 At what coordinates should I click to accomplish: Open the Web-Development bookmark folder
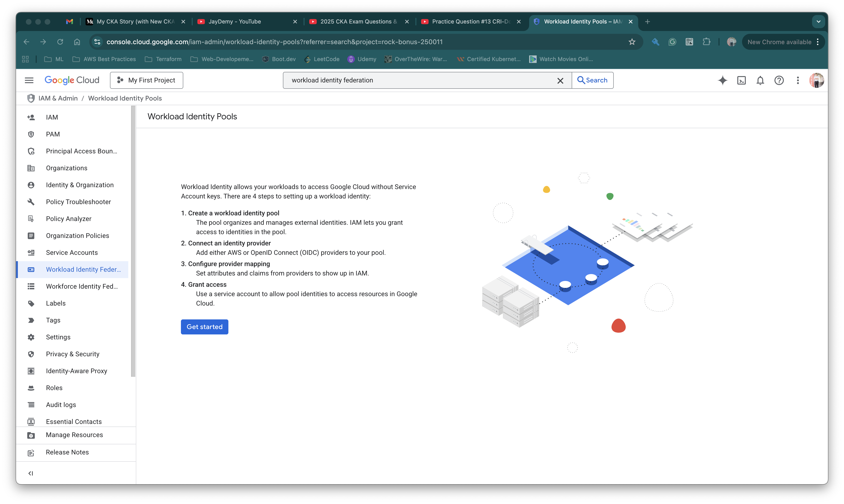(222, 59)
